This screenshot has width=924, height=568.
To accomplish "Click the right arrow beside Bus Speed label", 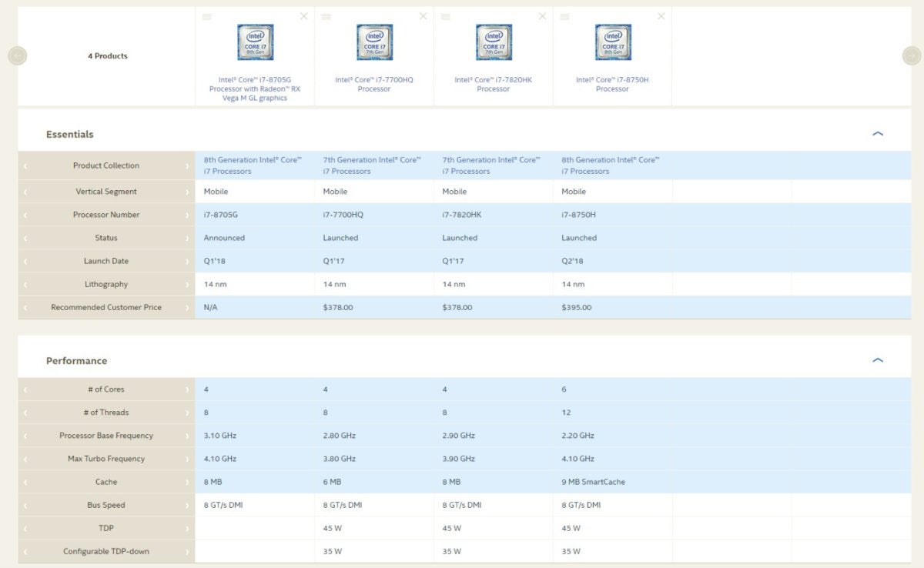I will point(187,505).
